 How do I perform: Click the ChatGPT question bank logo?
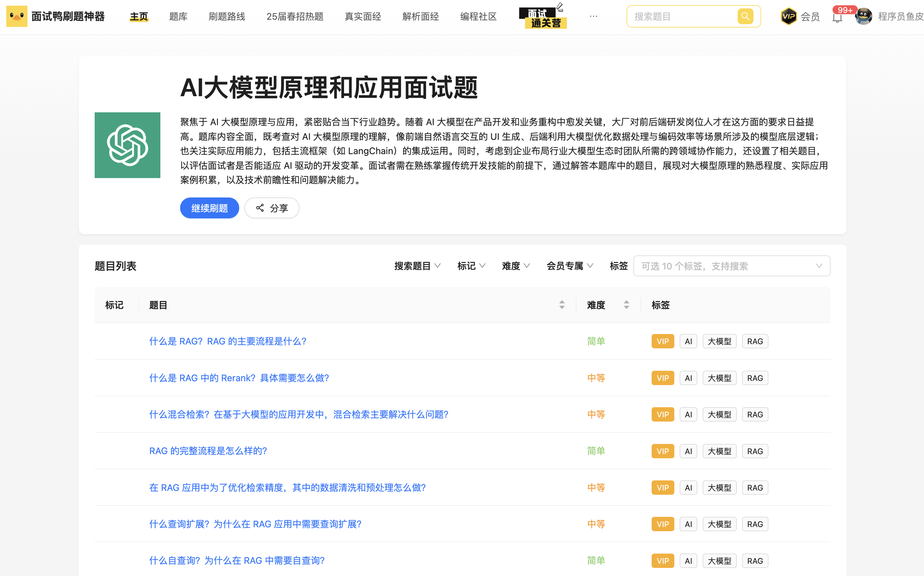[x=127, y=145]
